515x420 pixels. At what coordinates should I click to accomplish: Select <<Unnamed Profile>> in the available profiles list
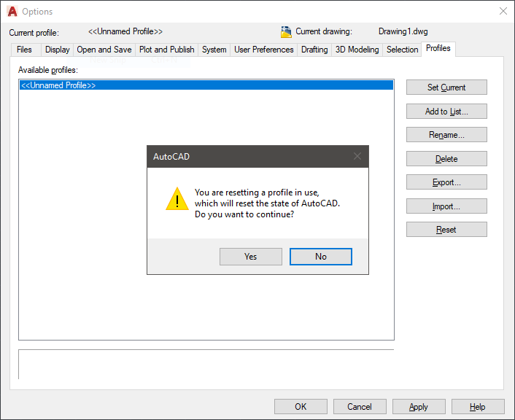click(x=206, y=85)
